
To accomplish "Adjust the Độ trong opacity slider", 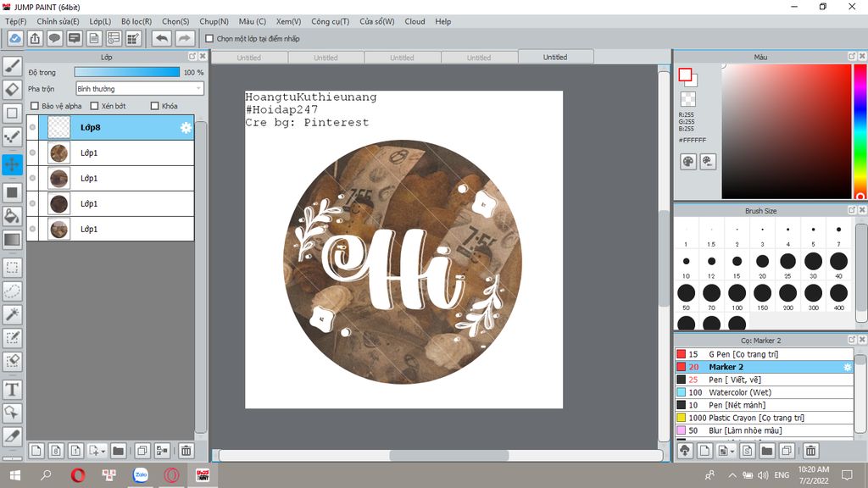I will (127, 72).
